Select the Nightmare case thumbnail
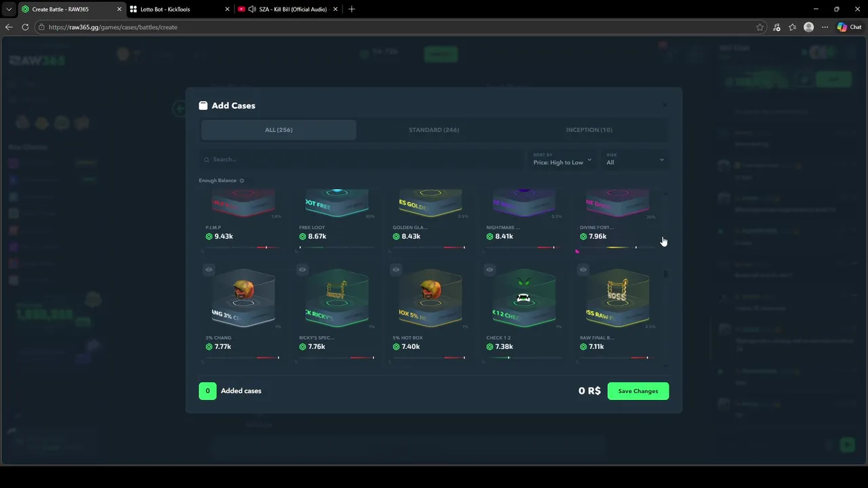 524,203
